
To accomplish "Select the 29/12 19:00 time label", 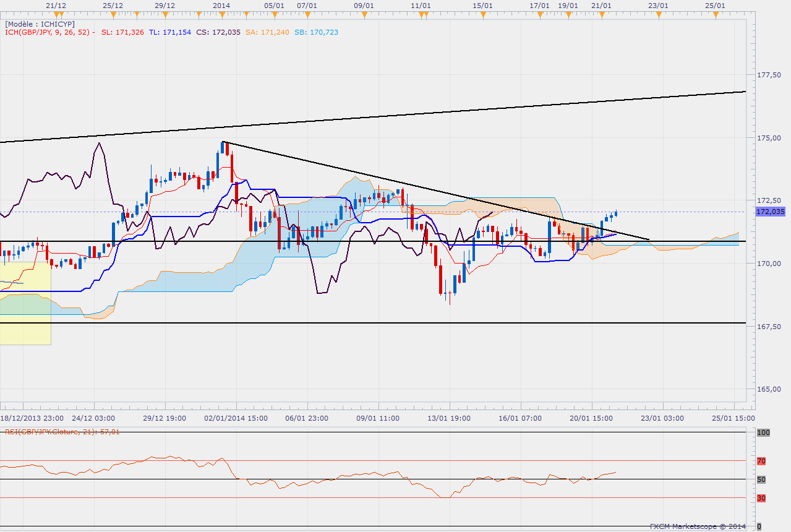I will point(165,418).
